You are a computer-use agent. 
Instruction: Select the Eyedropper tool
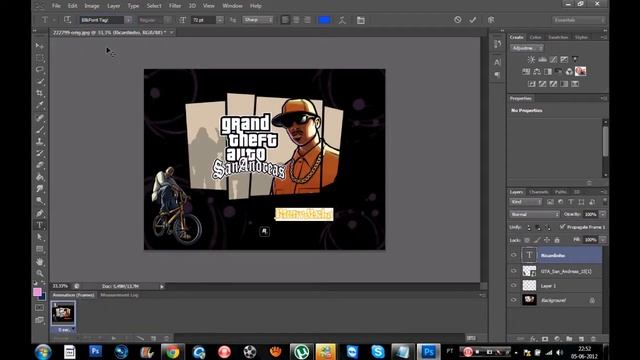pyautogui.click(x=39, y=105)
